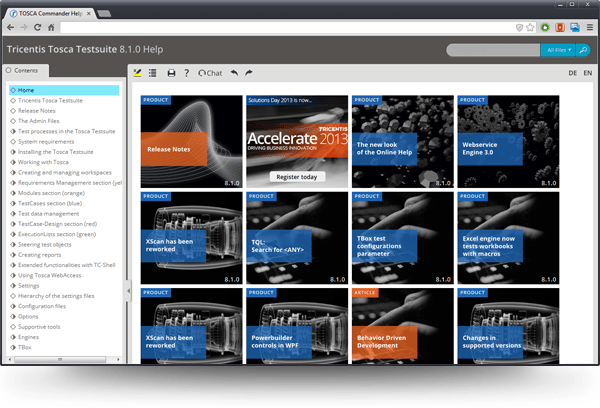Expand Test data management node
The height and width of the screenshot is (408, 600).
point(13,214)
